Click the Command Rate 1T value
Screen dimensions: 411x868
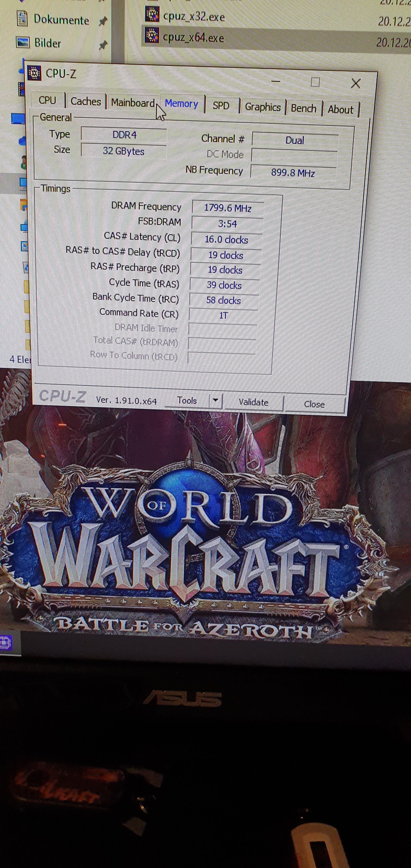(x=223, y=315)
